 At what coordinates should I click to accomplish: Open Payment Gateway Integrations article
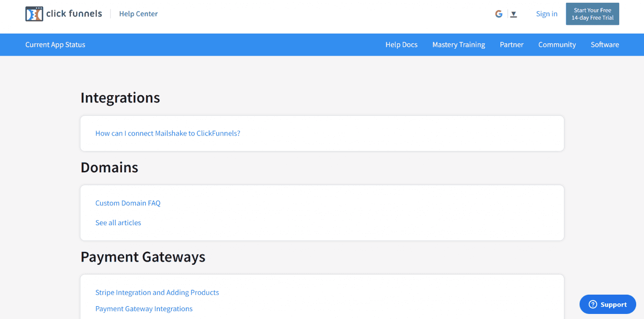click(144, 309)
